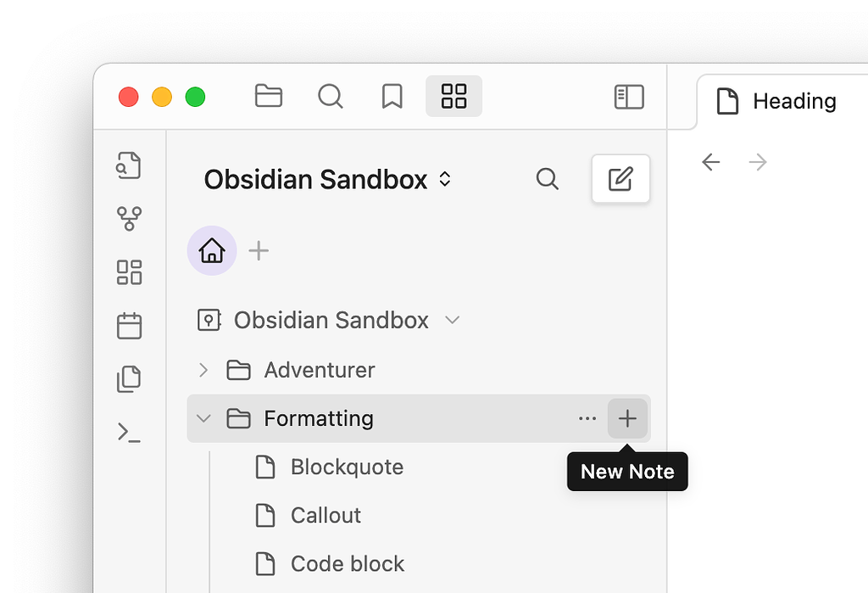Open more options for the Formatting folder
Image resolution: width=868 pixels, height=593 pixels.
pos(587,418)
